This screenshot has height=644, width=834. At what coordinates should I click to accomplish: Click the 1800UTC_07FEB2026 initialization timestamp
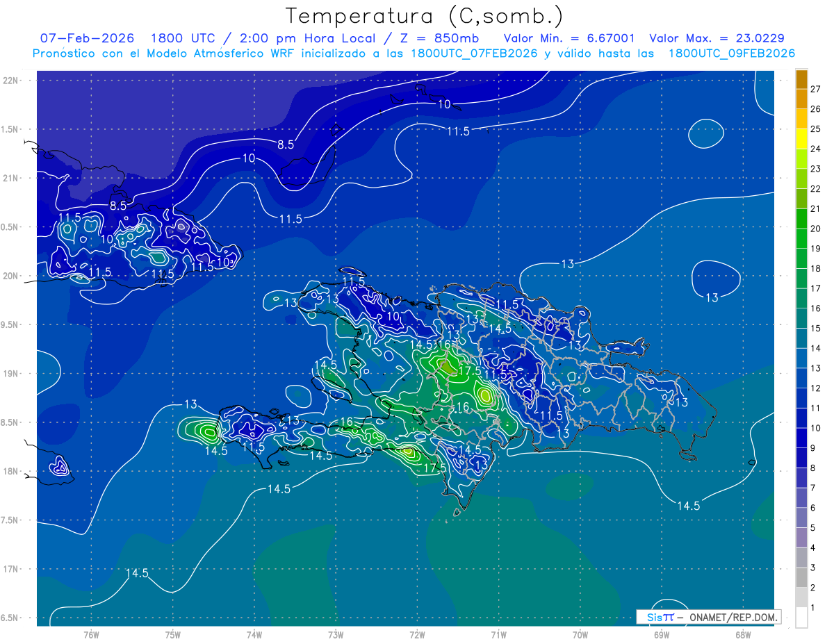point(474,53)
